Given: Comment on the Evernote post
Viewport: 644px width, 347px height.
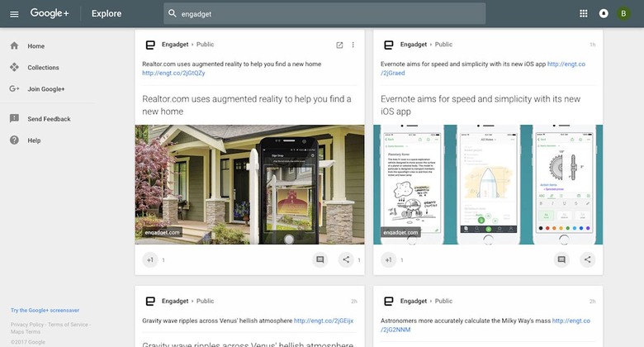Looking at the screenshot, I should click(x=561, y=259).
